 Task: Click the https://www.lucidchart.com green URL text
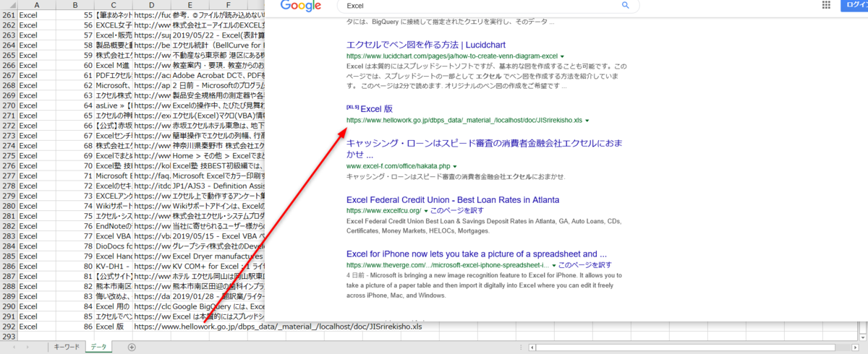tap(452, 56)
